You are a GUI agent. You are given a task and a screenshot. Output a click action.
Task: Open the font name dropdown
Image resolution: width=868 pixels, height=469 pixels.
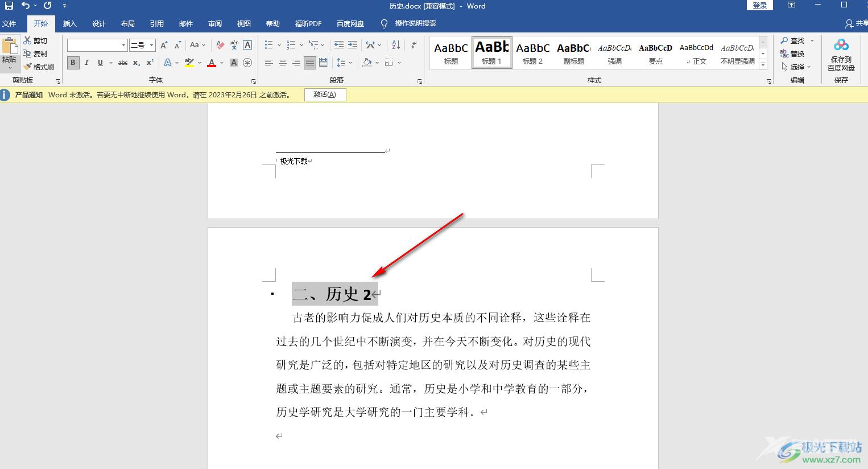click(x=123, y=45)
